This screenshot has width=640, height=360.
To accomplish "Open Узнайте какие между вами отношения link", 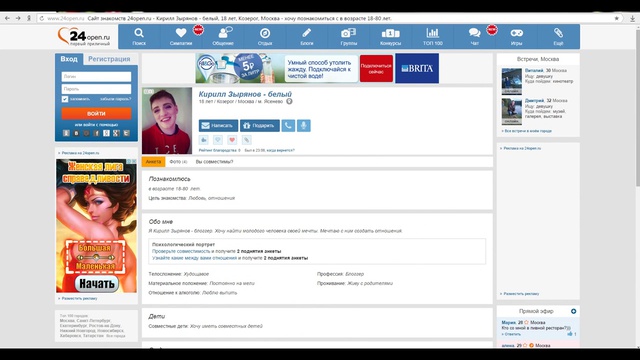I will coord(194,258).
